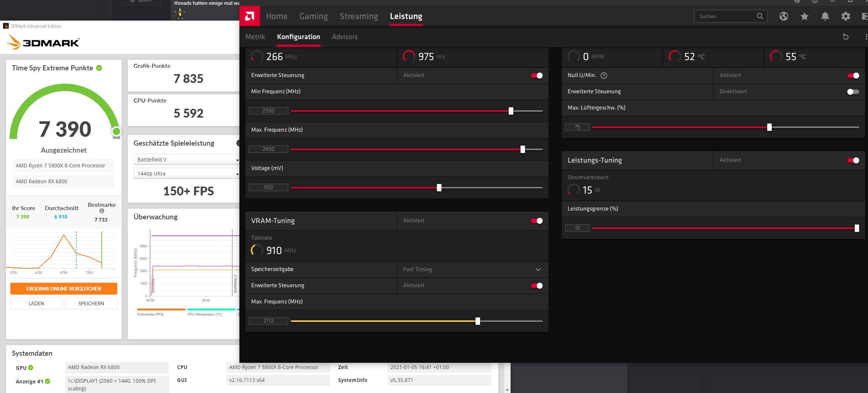
Task: Click Voltage (mV) slider handle
Action: pyautogui.click(x=439, y=187)
